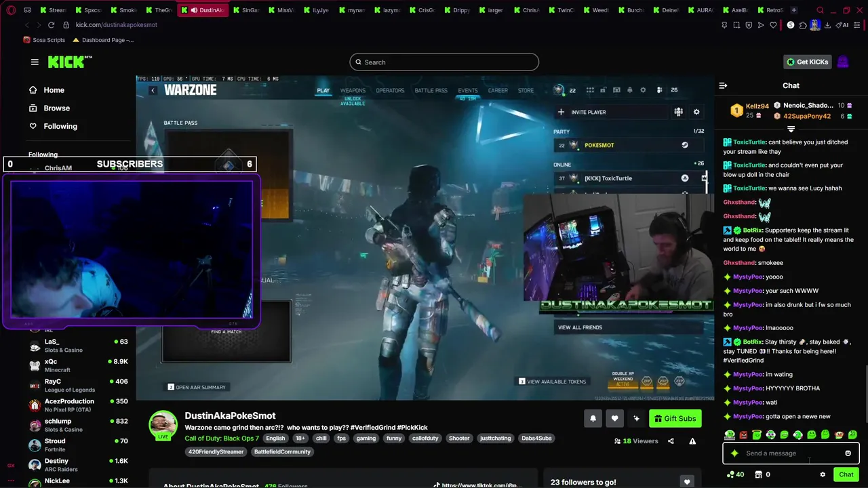Click the DustinAkaPokeSmot live avatar
The width and height of the screenshot is (868, 488).
tap(163, 425)
